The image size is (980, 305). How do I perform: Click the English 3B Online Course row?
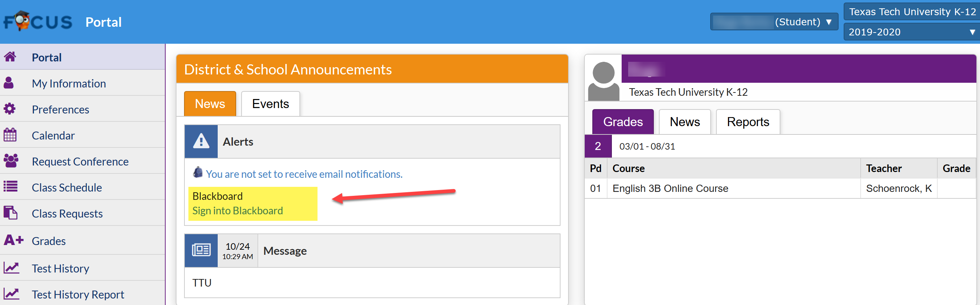[x=780, y=188]
